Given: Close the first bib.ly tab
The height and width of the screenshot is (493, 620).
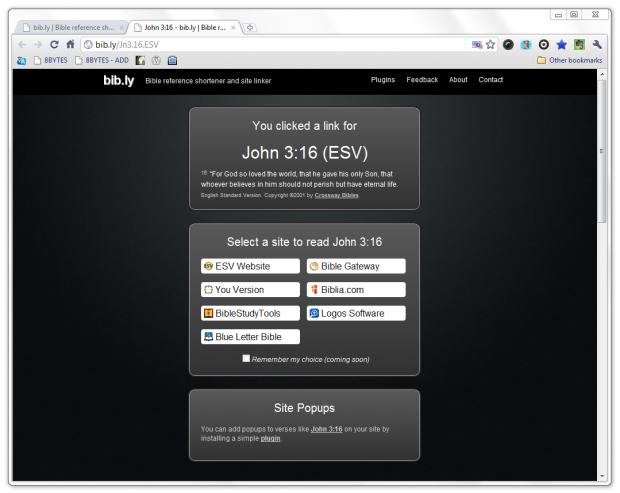Looking at the screenshot, I should [x=122, y=28].
